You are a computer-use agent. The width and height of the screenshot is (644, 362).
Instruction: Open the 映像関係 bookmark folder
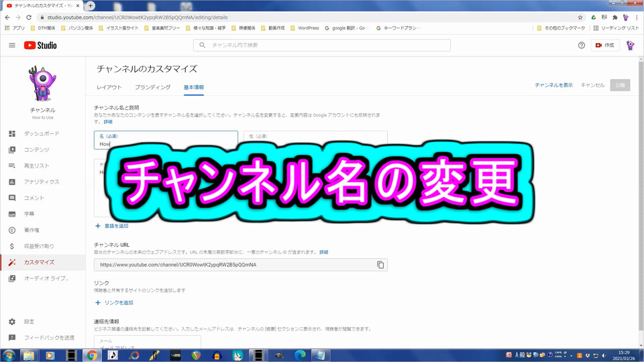pyautogui.click(x=244, y=28)
